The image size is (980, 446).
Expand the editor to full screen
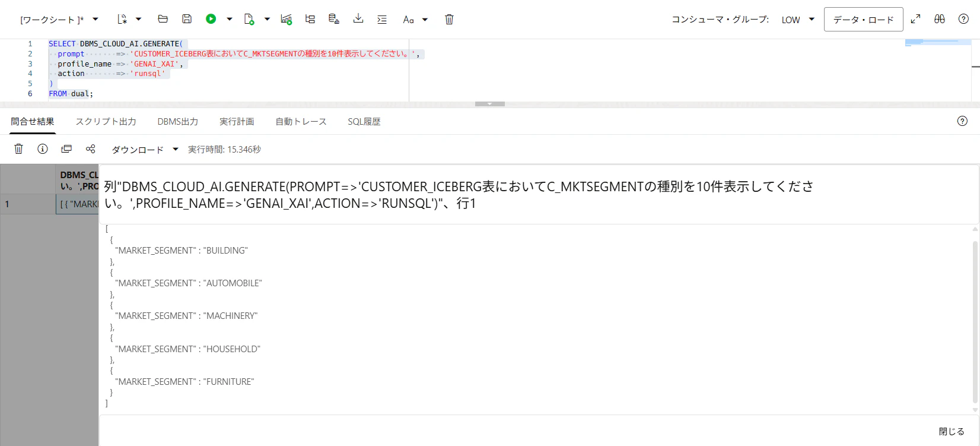coord(916,19)
